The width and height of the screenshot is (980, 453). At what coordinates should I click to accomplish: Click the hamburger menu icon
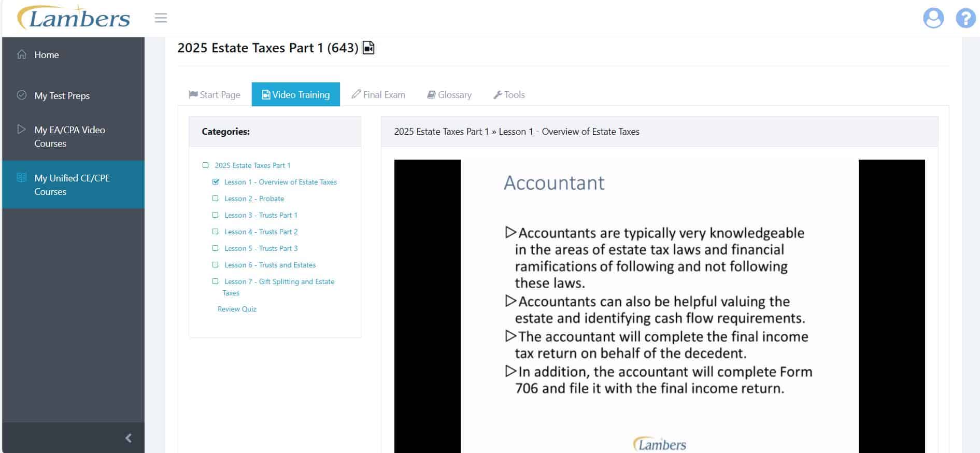click(161, 18)
